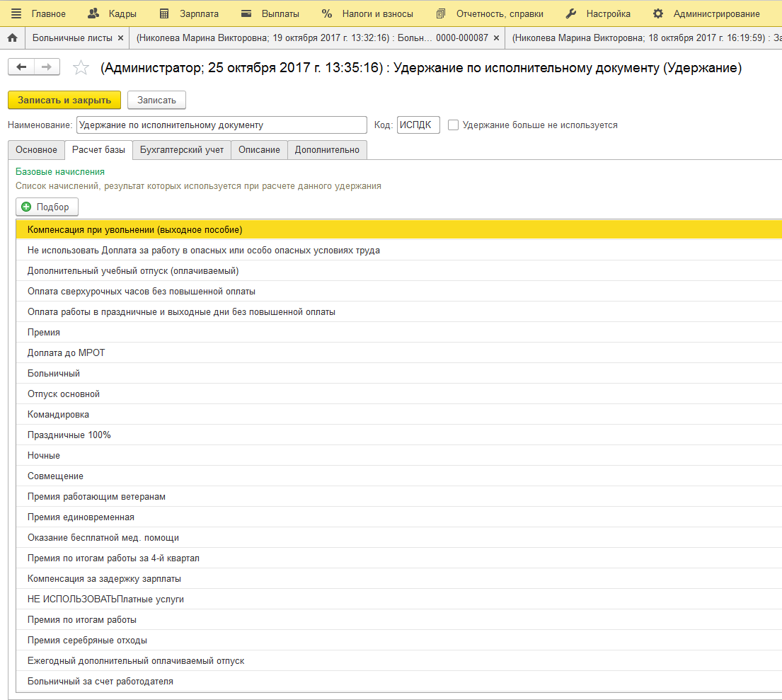Click the Подбор button
Screen dimensions: 782x700
[x=47, y=207]
